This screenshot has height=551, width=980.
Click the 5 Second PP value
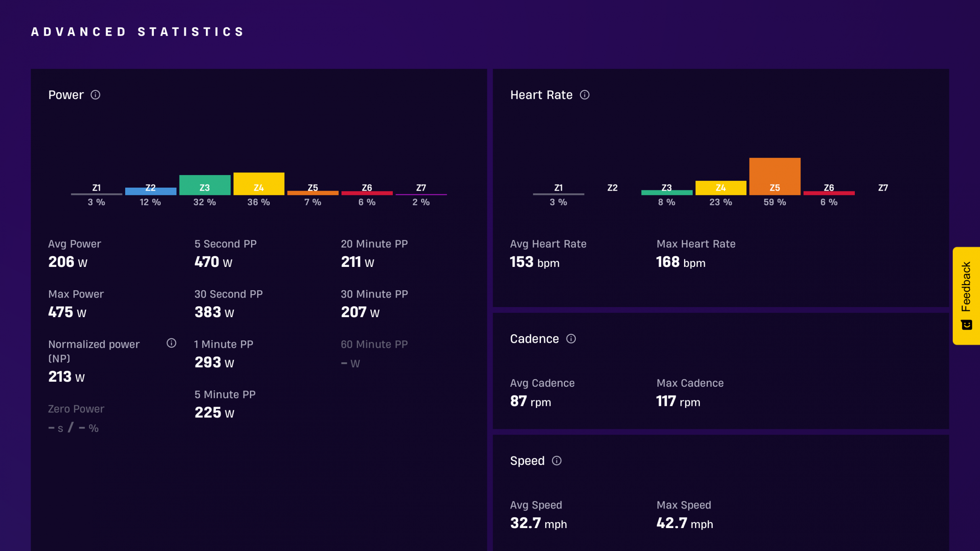click(x=213, y=262)
